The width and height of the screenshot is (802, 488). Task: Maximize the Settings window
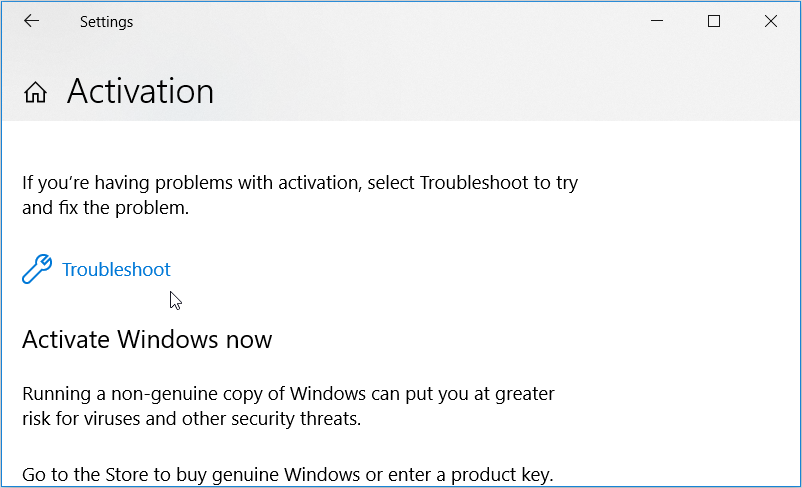click(714, 21)
